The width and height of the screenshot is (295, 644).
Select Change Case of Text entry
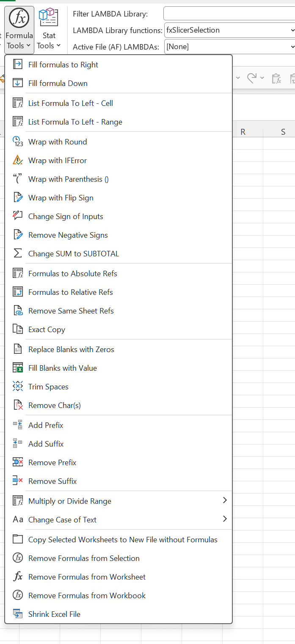click(x=119, y=519)
